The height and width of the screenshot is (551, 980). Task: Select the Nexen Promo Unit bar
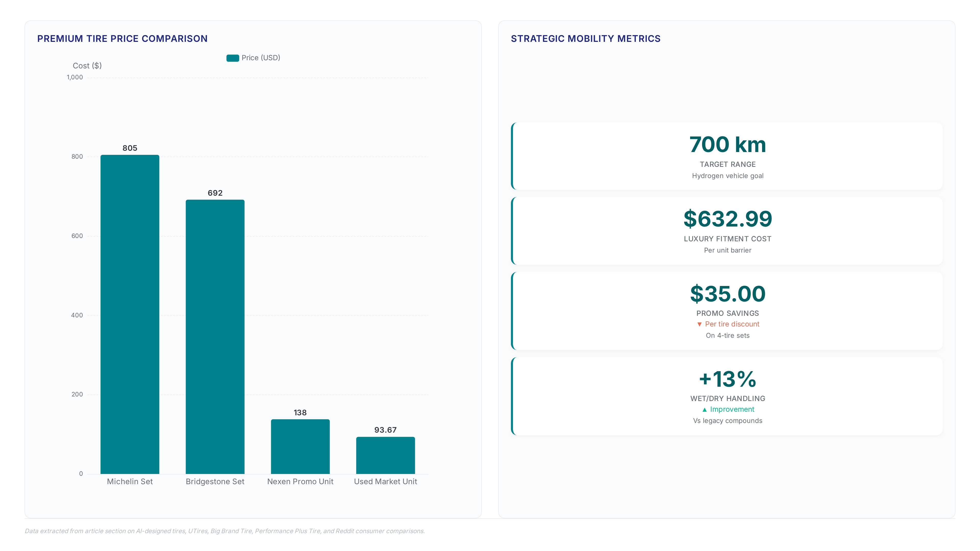pos(300,446)
